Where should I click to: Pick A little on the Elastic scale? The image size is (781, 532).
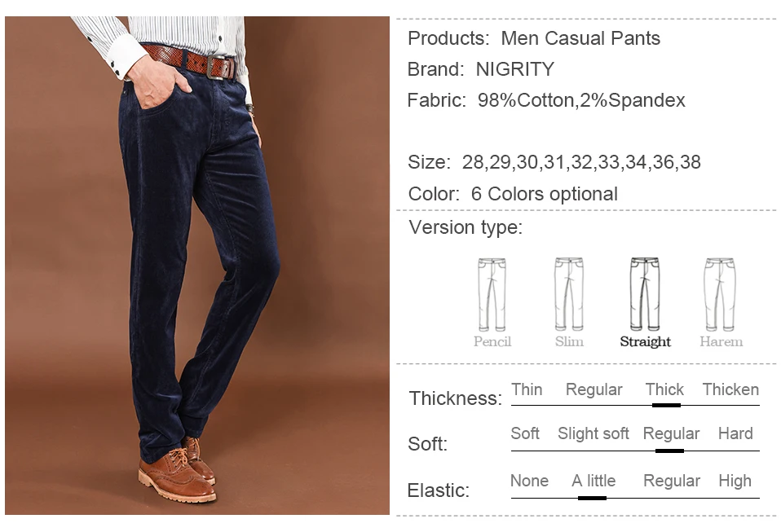pyautogui.click(x=593, y=481)
